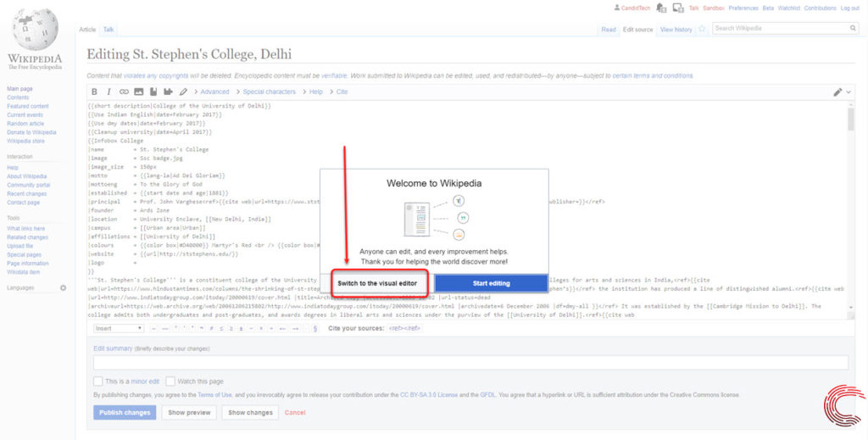Open the Terms of Use link
Image resolution: width=868 pixels, height=440 pixels.
pyautogui.click(x=214, y=395)
